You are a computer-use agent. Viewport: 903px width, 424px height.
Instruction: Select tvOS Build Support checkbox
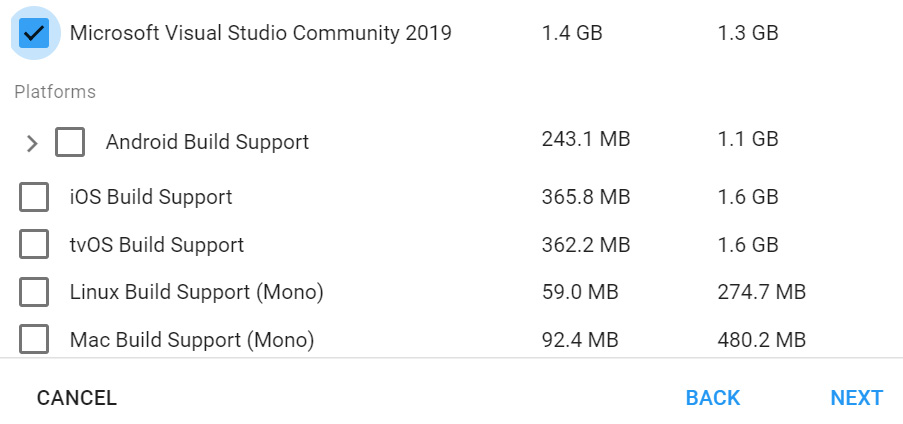point(34,244)
